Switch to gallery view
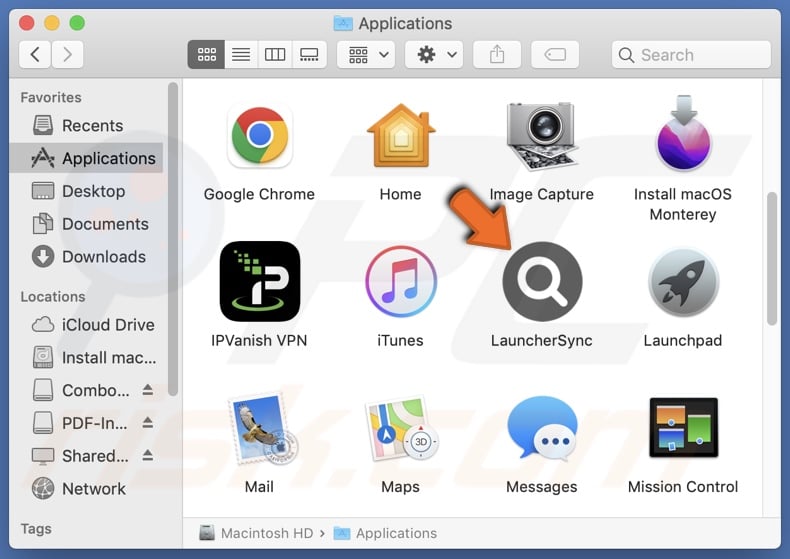Screen dimensions: 790x559 point(309,54)
